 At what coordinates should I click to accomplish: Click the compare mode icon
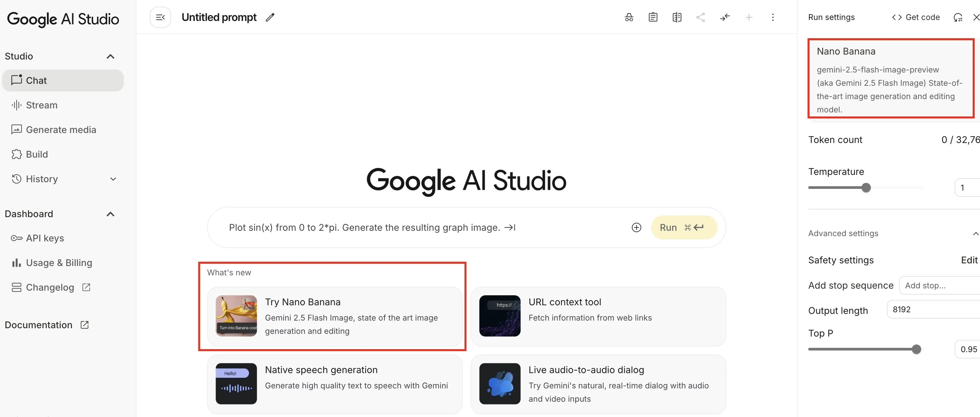(x=677, y=18)
